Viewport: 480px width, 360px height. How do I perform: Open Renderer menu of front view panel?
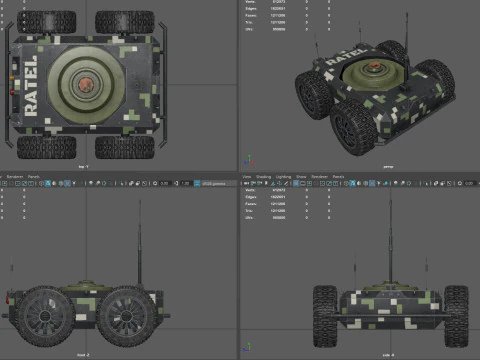coord(15,177)
